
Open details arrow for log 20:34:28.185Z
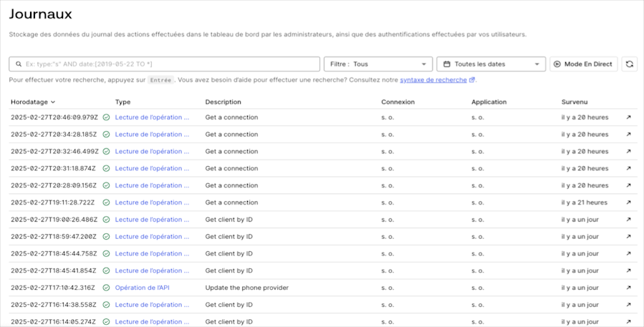point(628,135)
